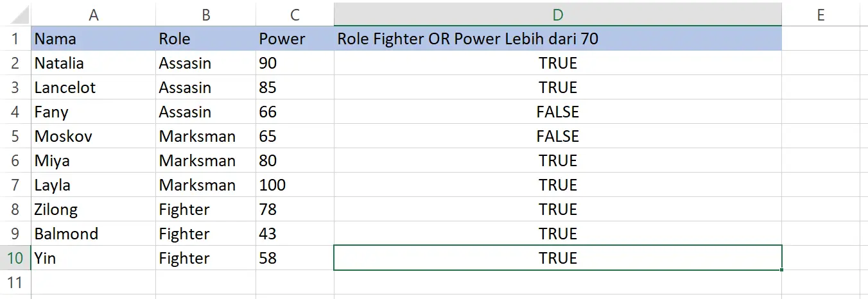Select the cell containing Yin

pos(94,258)
